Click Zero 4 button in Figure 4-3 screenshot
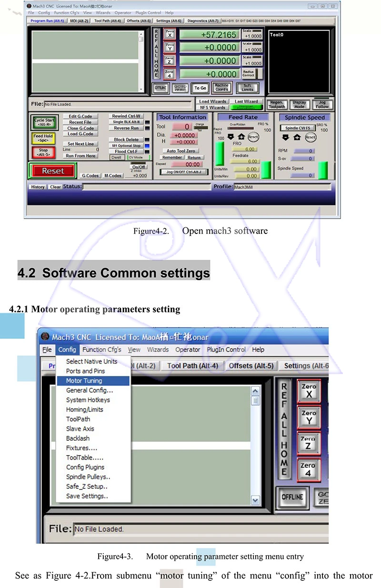This screenshot has width=381, height=588. pyautogui.click(x=309, y=469)
